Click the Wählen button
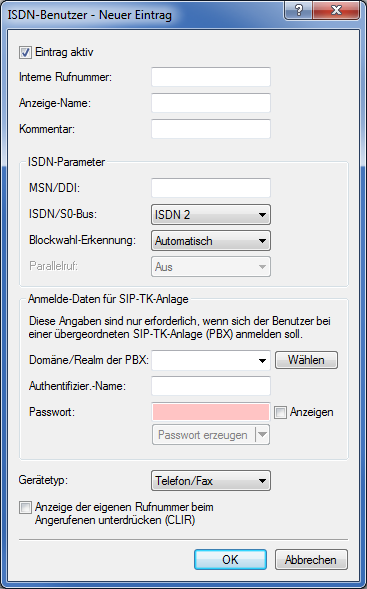This screenshot has width=367, height=589. coord(306,360)
